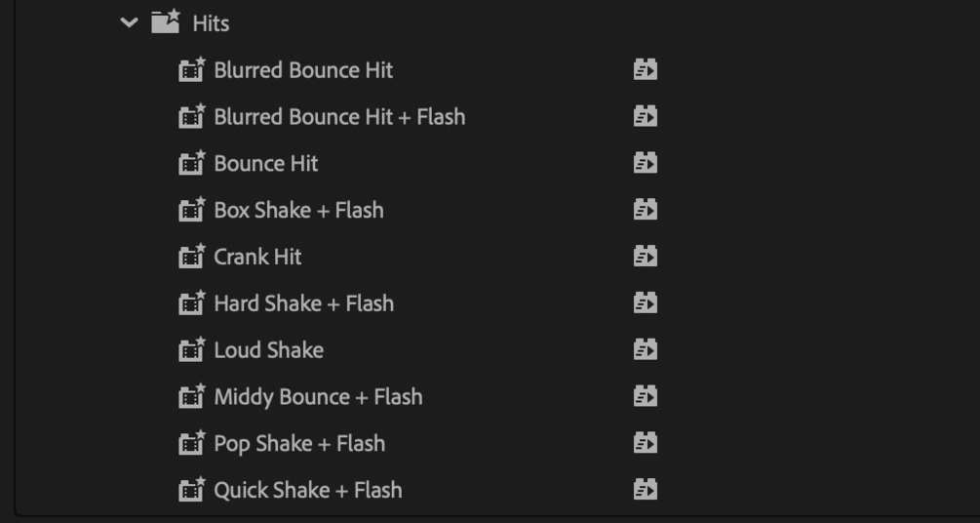Select the Quick Shake + Flash preset

(307, 490)
